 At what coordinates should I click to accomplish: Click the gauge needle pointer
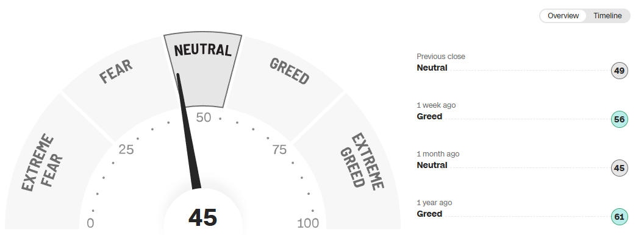(188, 132)
